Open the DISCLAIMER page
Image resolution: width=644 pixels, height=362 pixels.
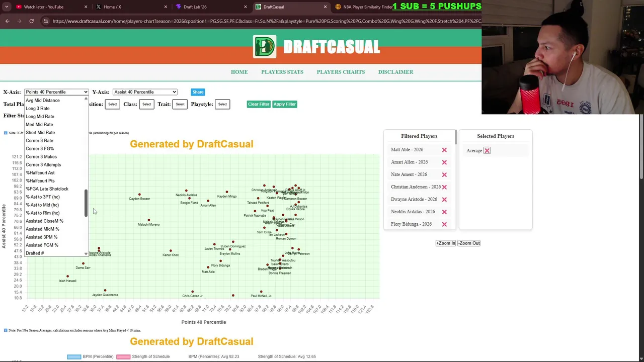click(x=395, y=72)
